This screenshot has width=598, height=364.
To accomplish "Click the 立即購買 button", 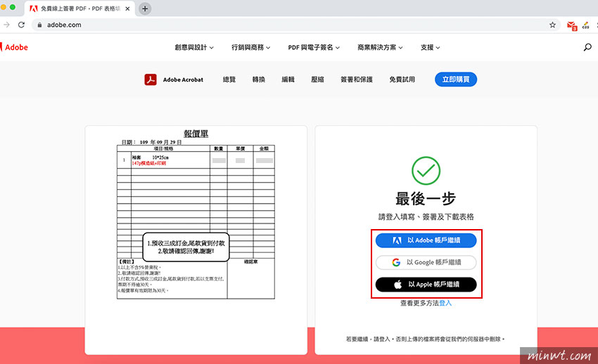I will pos(456,79).
